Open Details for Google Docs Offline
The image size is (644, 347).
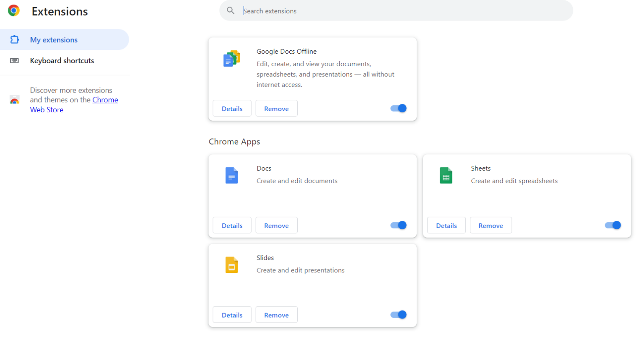click(232, 109)
